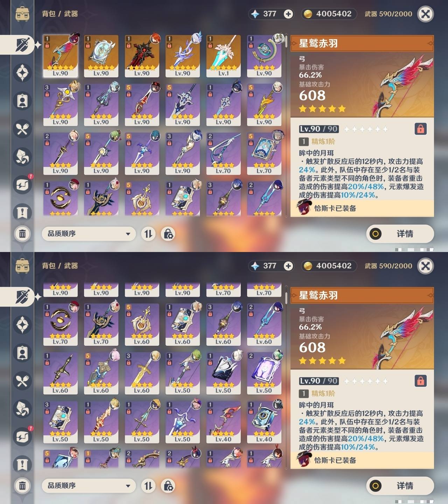Select the Food category icon in upper sidebar
Viewport: 448px width, 504px height.
(22, 129)
